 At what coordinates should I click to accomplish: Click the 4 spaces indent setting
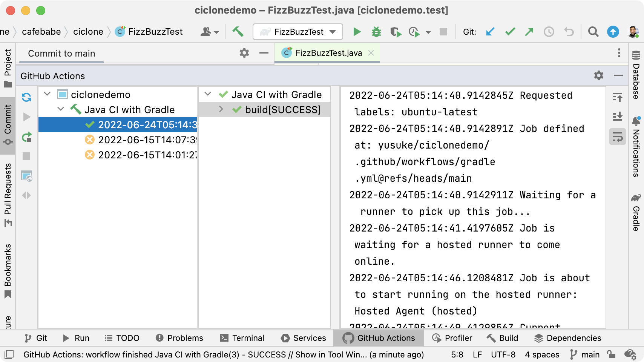(x=542, y=354)
